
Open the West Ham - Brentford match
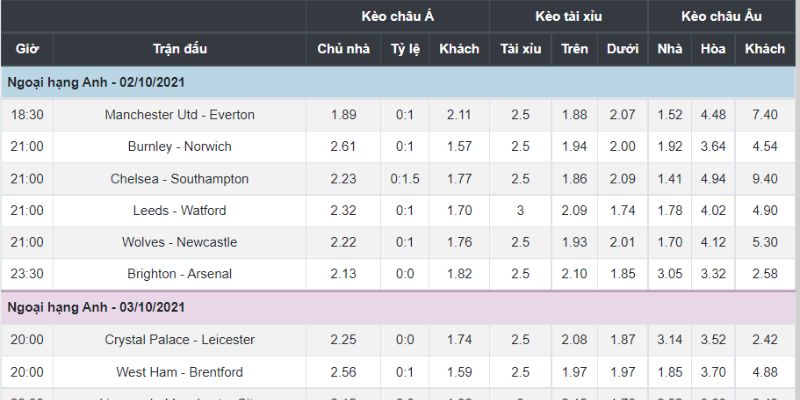[180, 372]
